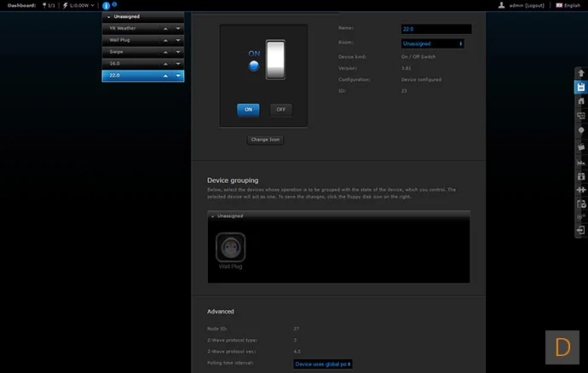
Task: Select YR Weather in the device list
Action: tap(143, 28)
